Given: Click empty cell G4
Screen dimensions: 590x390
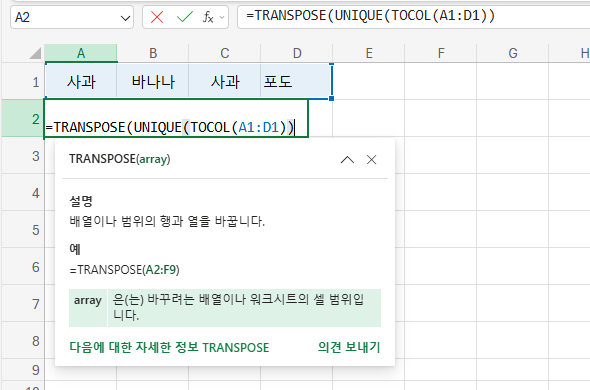Looking at the screenshot, I should [x=512, y=192].
